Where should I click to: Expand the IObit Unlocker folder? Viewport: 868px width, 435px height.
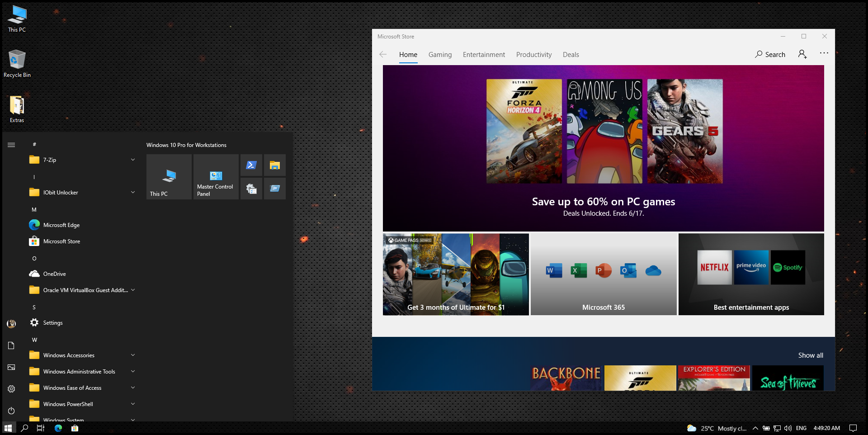pyautogui.click(x=82, y=192)
